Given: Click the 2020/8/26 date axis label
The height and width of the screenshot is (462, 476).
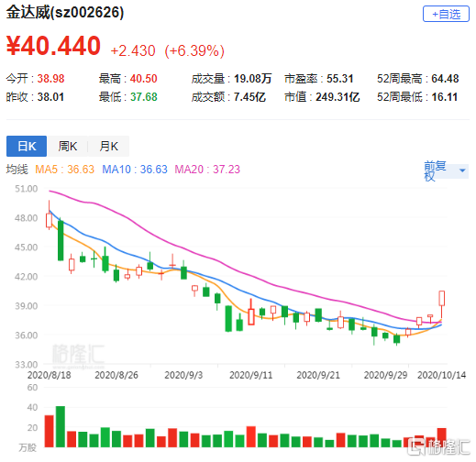Looking at the screenshot, I should (116, 375).
